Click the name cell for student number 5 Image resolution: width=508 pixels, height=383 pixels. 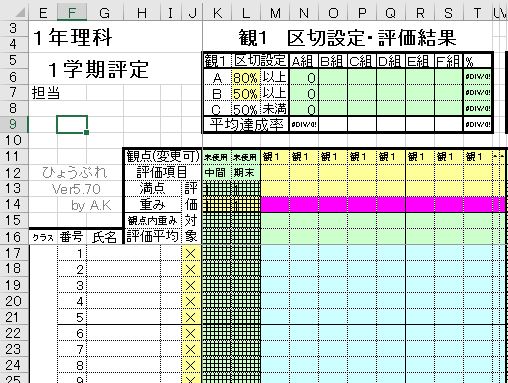124,317
